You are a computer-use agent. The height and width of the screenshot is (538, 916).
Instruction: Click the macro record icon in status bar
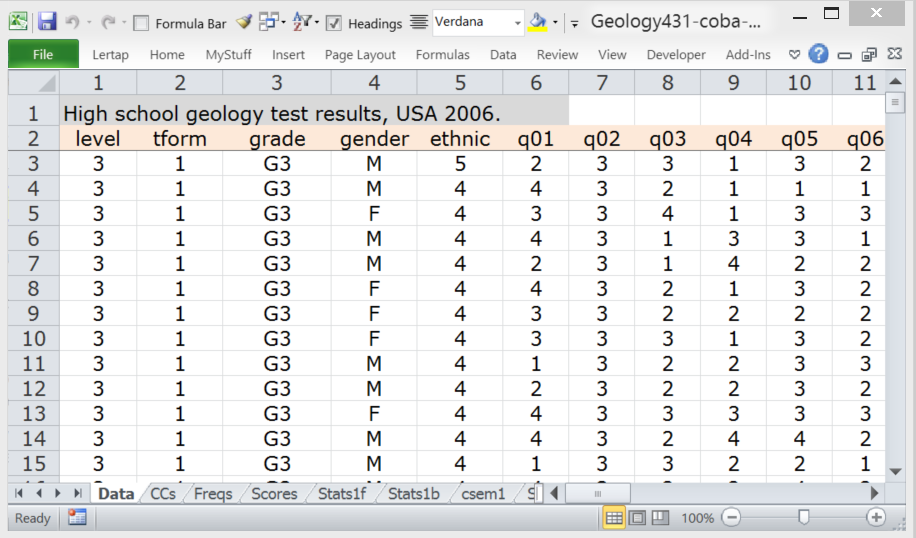pos(77,517)
